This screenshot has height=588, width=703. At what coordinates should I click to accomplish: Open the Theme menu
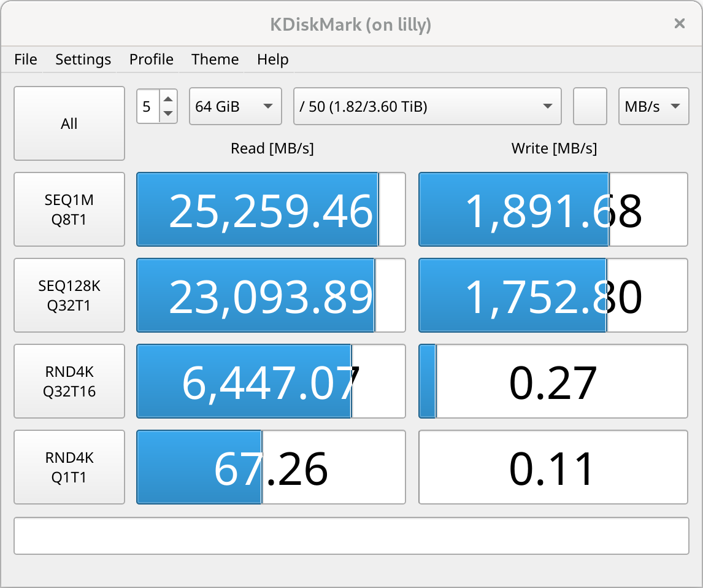tap(215, 60)
